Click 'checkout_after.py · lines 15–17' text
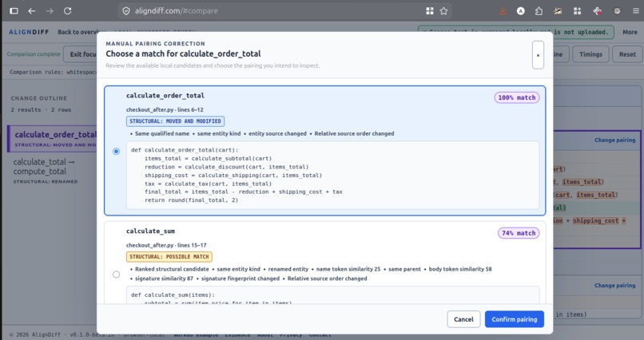This screenshot has height=340, width=644. [x=166, y=245]
